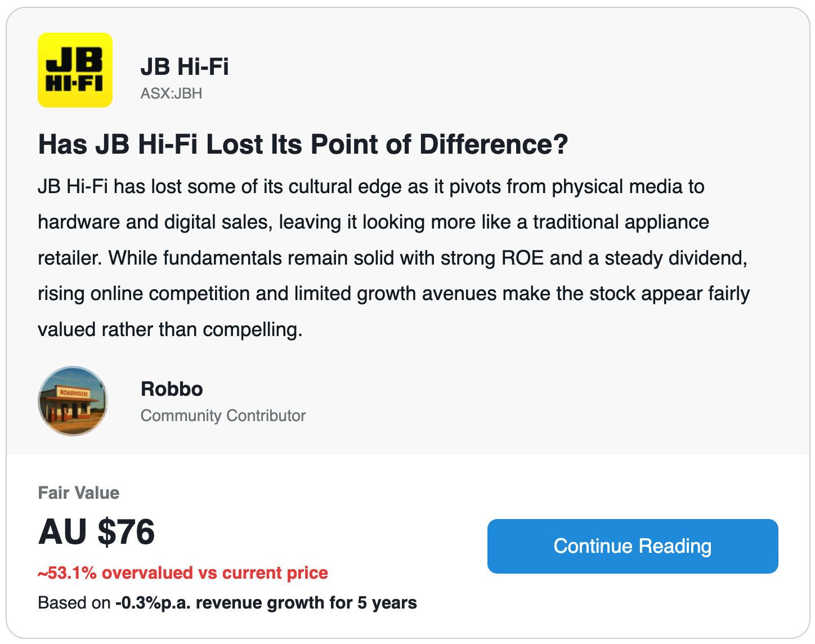The width and height of the screenshot is (815, 644).
Task: Select the ASX:JBH ticker symbol
Action: [171, 93]
